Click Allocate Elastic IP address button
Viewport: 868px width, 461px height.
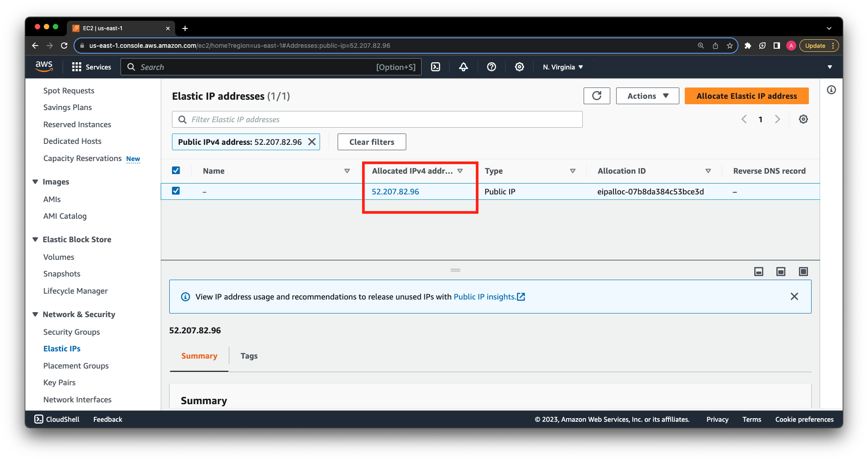coord(747,96)
